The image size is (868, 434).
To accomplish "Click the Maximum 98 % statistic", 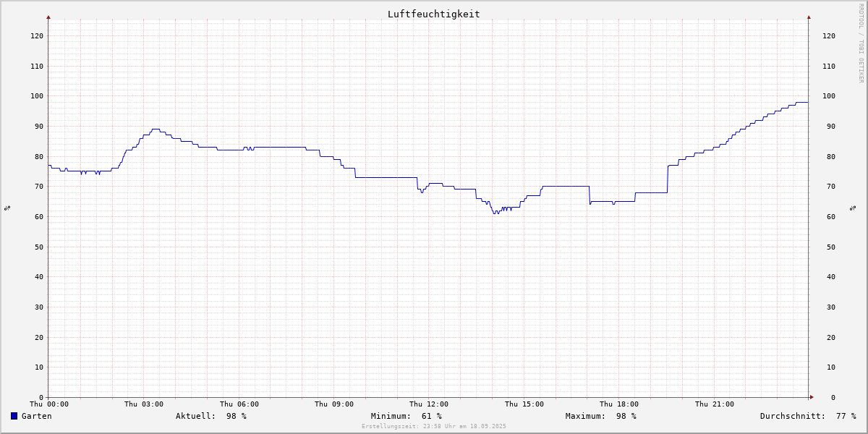I will [600, 416].
